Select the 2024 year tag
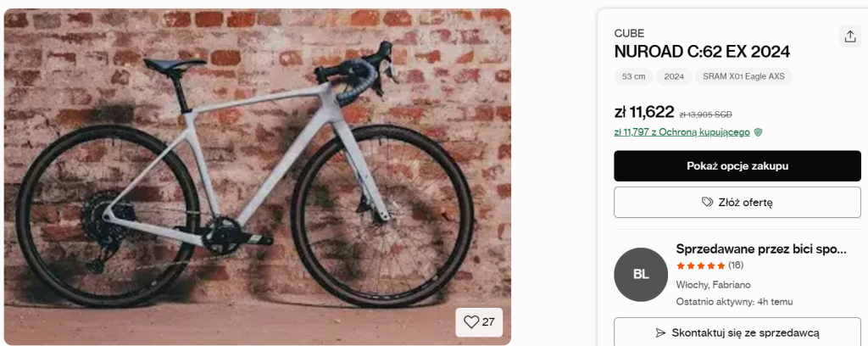The width and height of the screenshot is (868, 346). [674, 76]
